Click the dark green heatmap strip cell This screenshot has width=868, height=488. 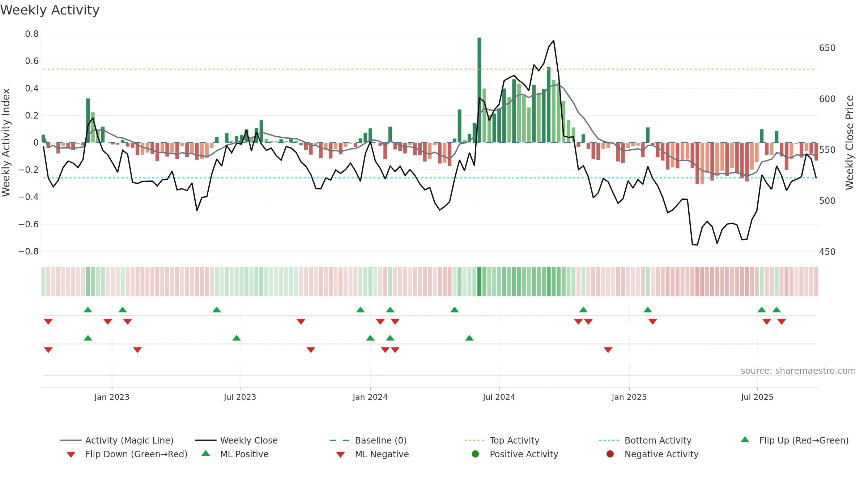click(479, 282)
